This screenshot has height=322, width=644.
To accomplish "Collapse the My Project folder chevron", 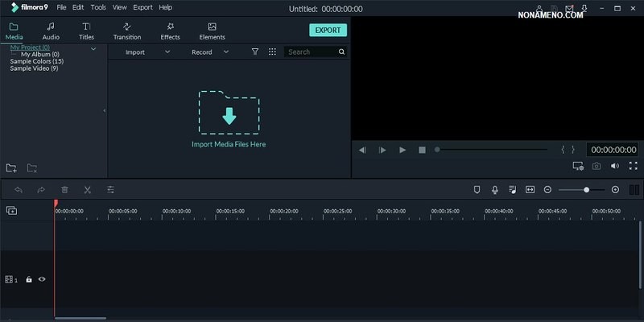I will coord(93,48).
